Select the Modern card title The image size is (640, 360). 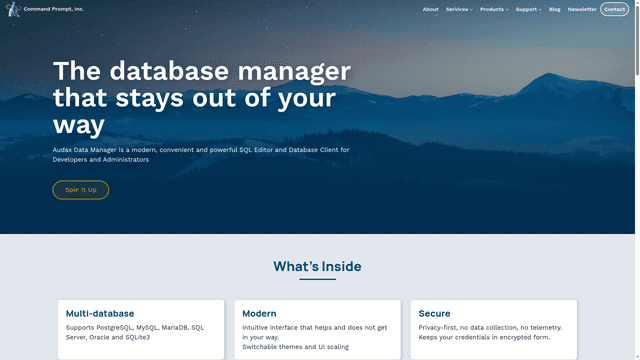click(x=259, y=313)
